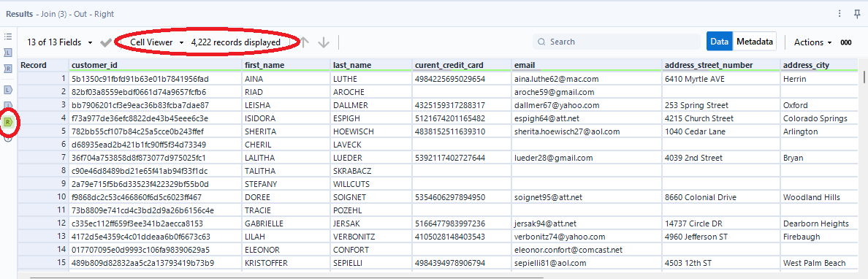The height and width of the screenshot is (279, 868).
Task: Open the Cell Viewer dropdown
Action: tap(157, 42)
